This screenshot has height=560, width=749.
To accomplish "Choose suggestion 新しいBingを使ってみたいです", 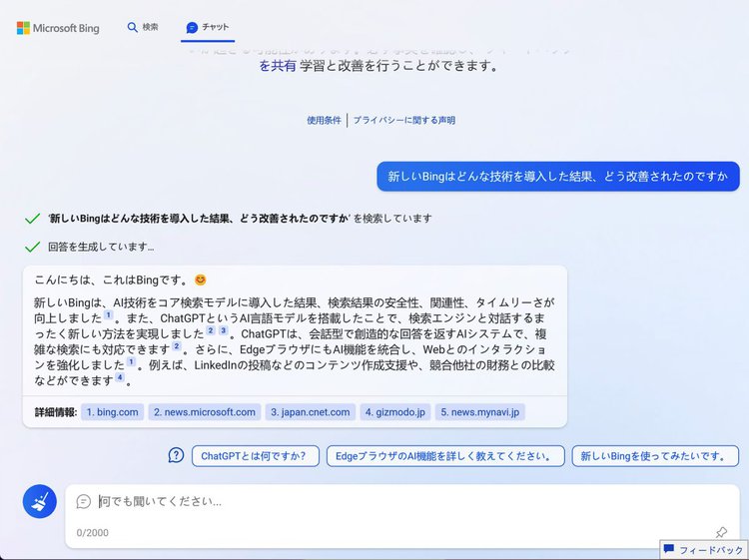I will (652, 456).
